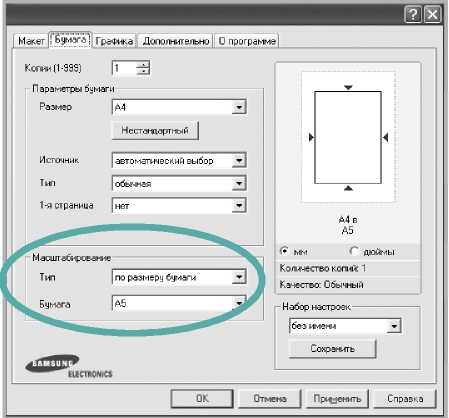Select the мм units radio button

pos(284,251)
